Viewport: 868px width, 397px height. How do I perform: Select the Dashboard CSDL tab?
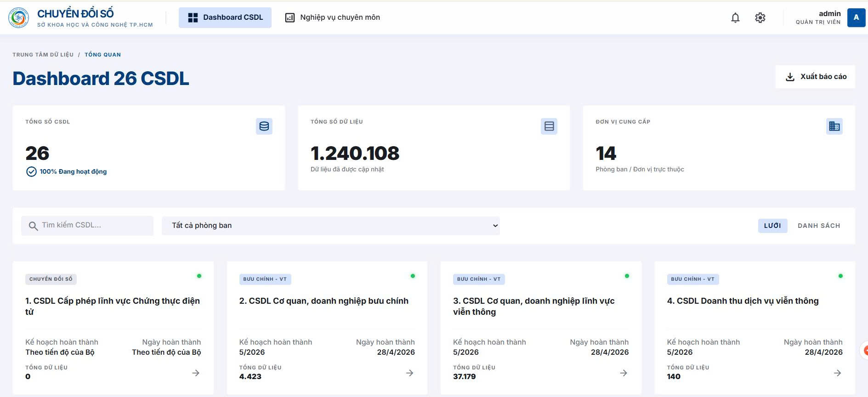225,17
